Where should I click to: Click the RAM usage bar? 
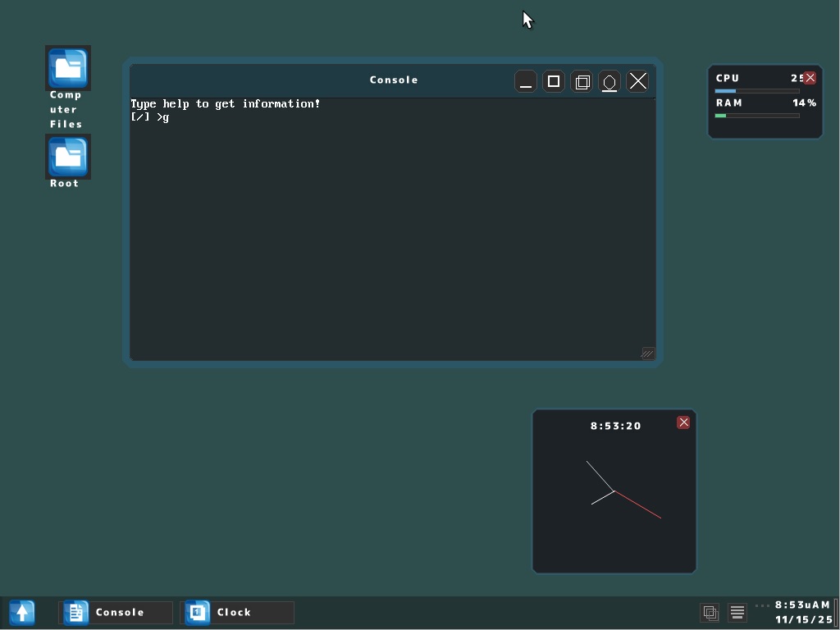[x=756, y=116]
